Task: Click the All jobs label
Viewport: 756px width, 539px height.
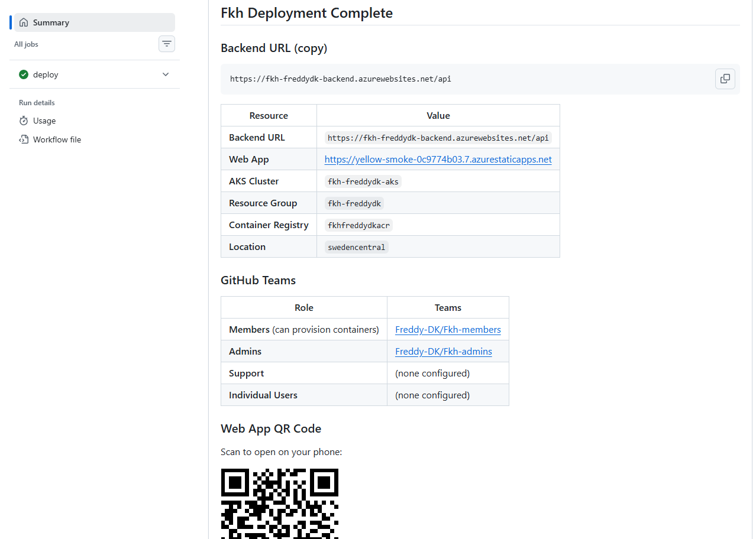Action: pyautogui.click(x=26, y=44)
